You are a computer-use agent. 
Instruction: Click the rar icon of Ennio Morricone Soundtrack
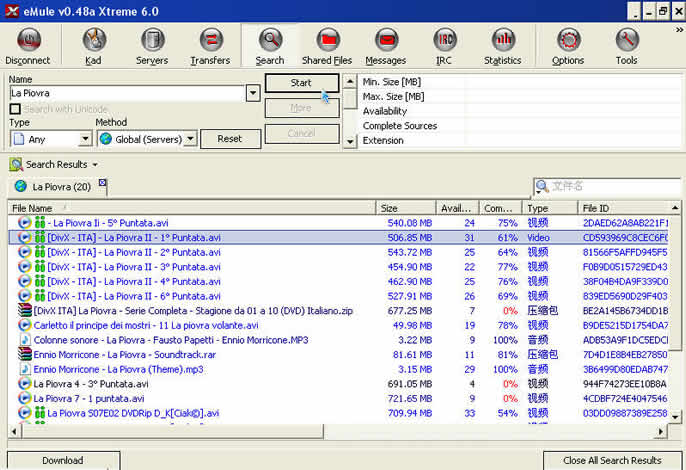click(25, 354)
